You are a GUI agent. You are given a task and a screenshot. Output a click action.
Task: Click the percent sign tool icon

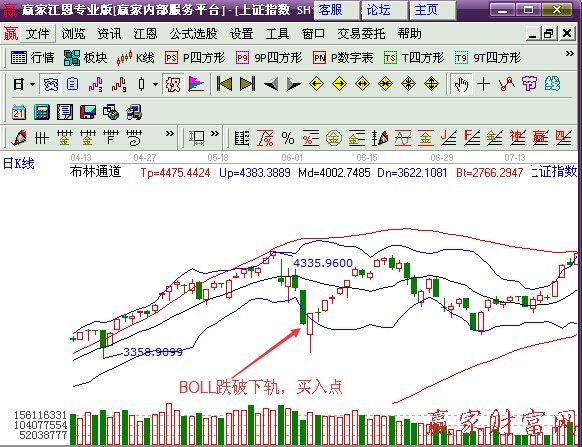coord(288,138)
